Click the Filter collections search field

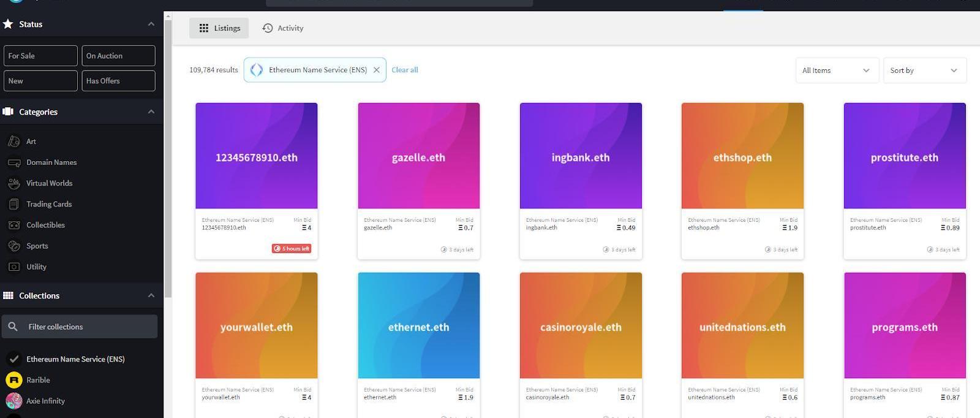tap(86, 327)
